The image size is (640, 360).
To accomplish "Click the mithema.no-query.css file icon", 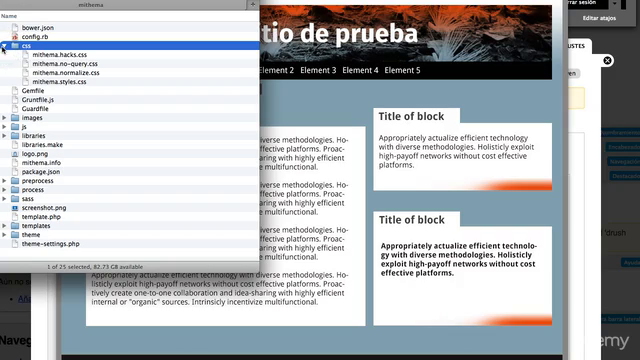I will pos(26,64).
